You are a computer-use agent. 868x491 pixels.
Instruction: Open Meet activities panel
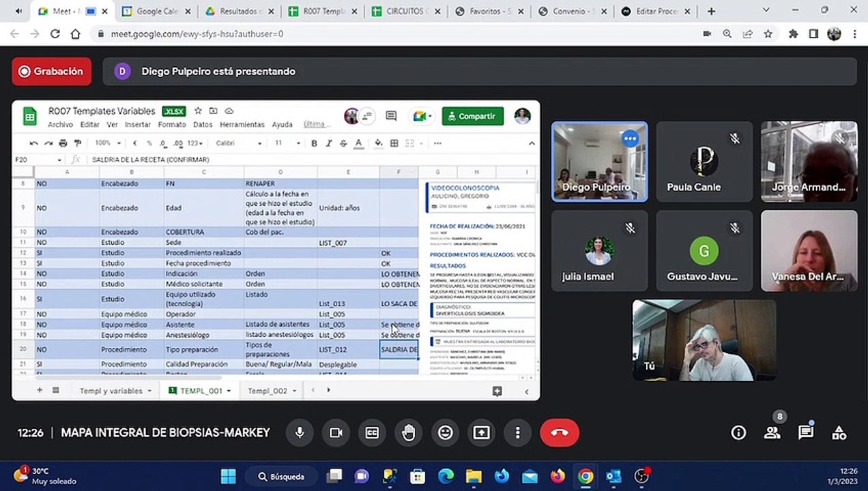coord(839,432)
